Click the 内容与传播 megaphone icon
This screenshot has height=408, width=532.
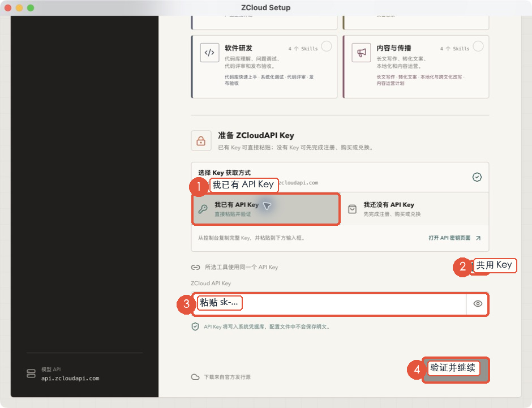pyautogui.click(x=361, y=53)
